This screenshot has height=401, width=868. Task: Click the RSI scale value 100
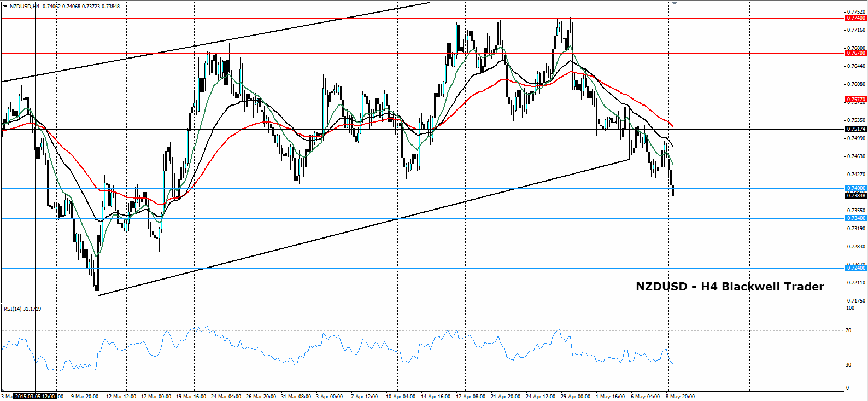coord(850,308)
